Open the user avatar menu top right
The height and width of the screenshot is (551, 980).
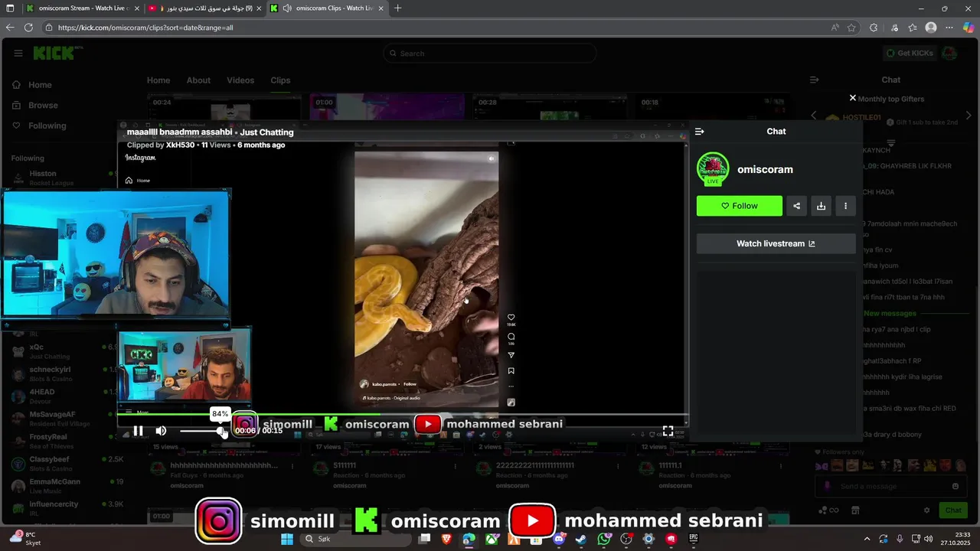949,53
